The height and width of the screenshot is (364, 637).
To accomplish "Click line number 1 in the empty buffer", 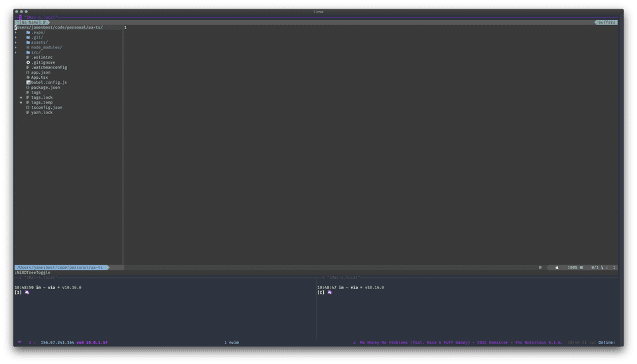I will 125,27.
